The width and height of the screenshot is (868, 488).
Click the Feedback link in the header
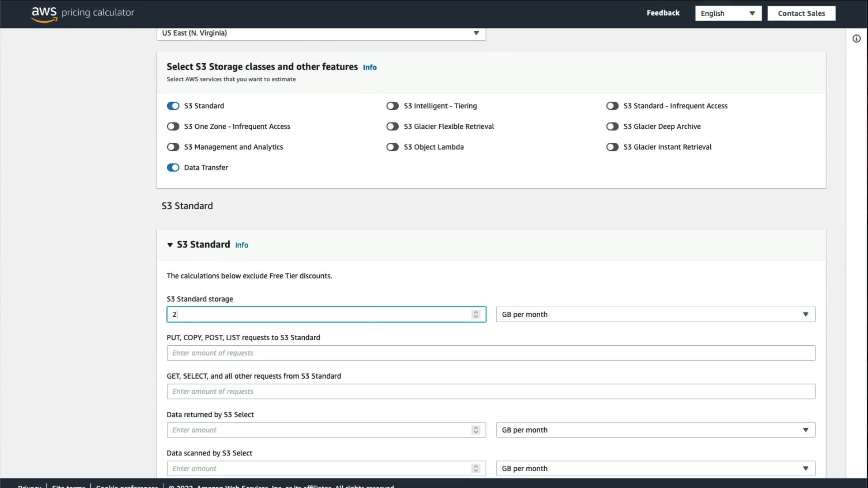click(x=663, y=13)
